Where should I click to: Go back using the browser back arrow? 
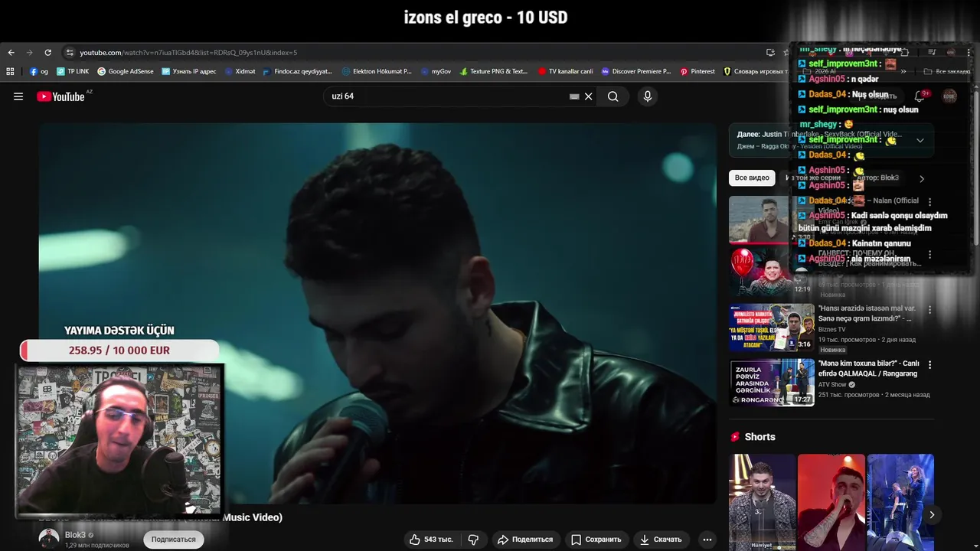[x=11, y=53]
